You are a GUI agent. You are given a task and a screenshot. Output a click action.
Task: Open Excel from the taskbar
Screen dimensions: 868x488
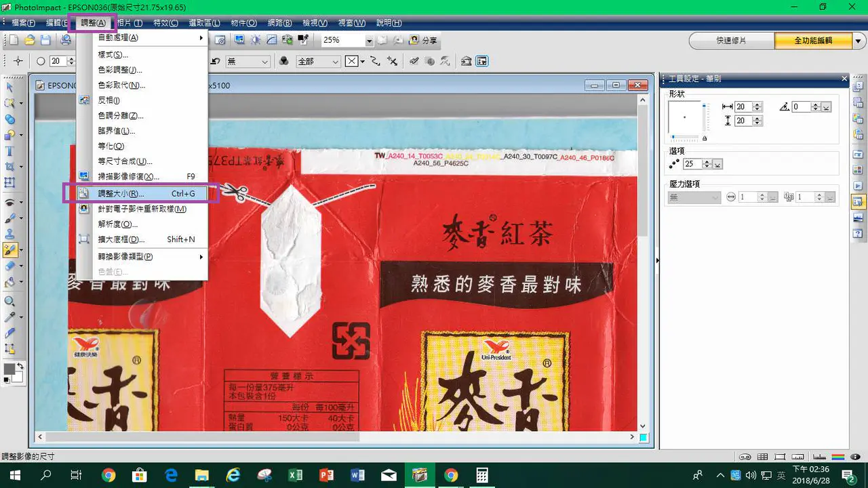point(296,475)
